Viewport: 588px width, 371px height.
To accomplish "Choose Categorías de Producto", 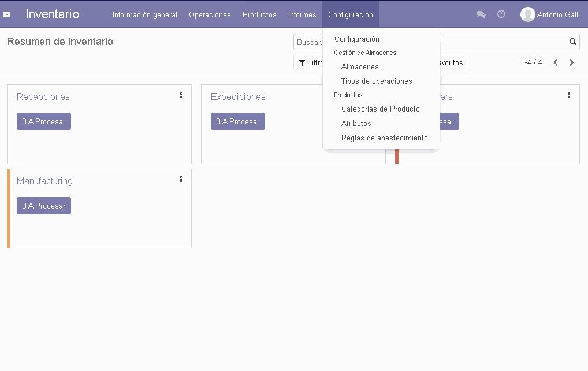I will (x=381, y=109).
